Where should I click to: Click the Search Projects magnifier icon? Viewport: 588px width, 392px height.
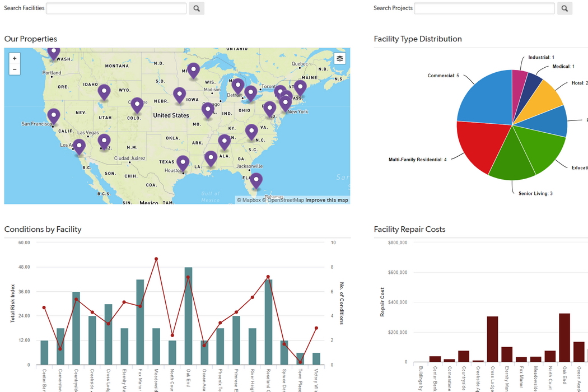[564, 8]
